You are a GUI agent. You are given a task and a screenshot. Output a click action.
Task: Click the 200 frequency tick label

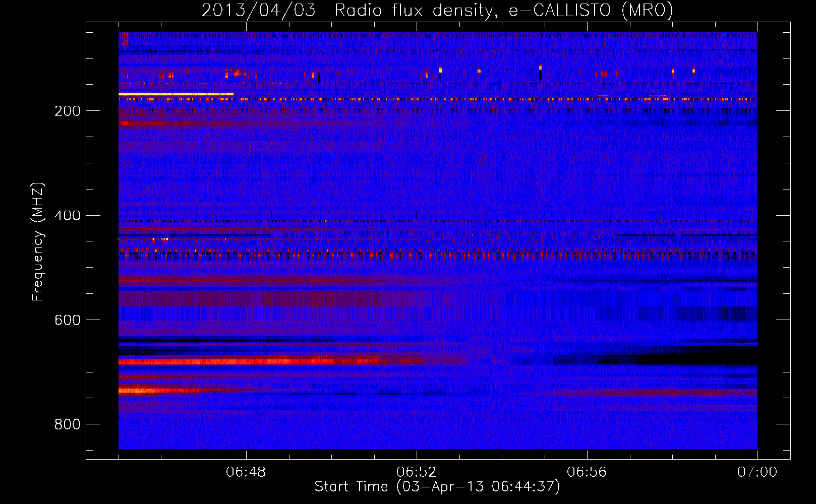coord(68,111)
